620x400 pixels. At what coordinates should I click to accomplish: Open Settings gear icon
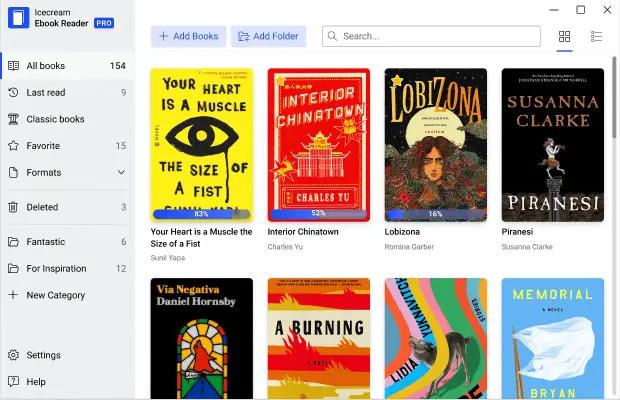click(x=13, y=355)
